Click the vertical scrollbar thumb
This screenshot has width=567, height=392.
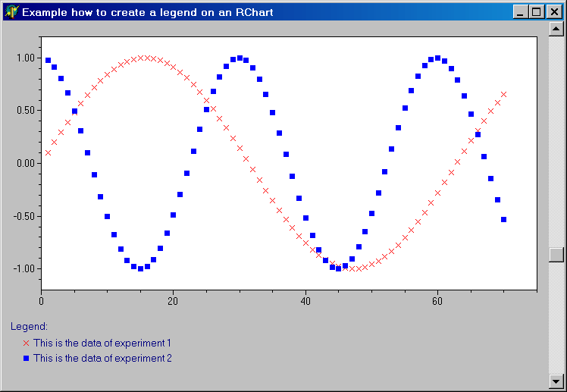(x=556, y=255)
